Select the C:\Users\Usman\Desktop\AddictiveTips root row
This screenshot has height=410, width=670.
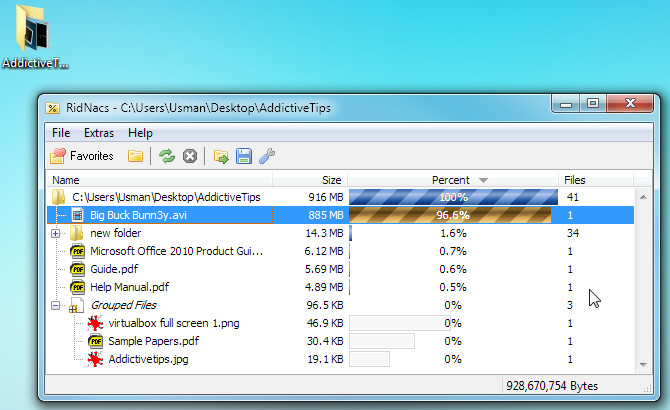[340, 197]
